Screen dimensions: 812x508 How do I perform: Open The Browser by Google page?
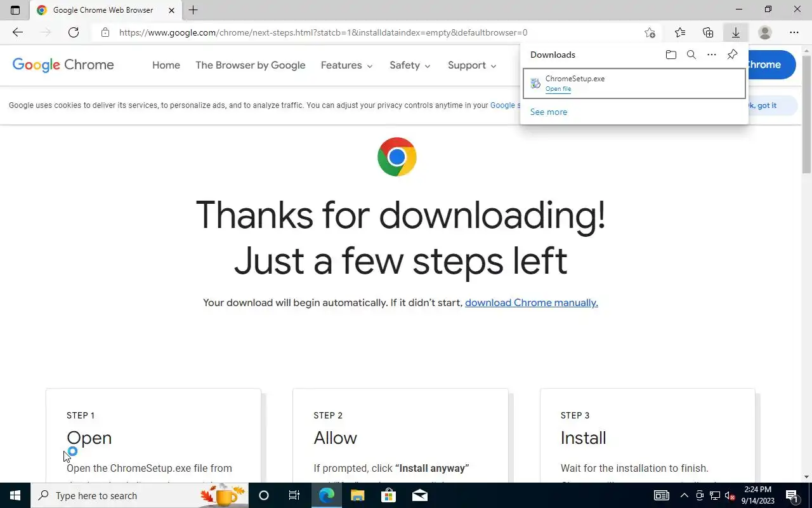tap(251, 65)
